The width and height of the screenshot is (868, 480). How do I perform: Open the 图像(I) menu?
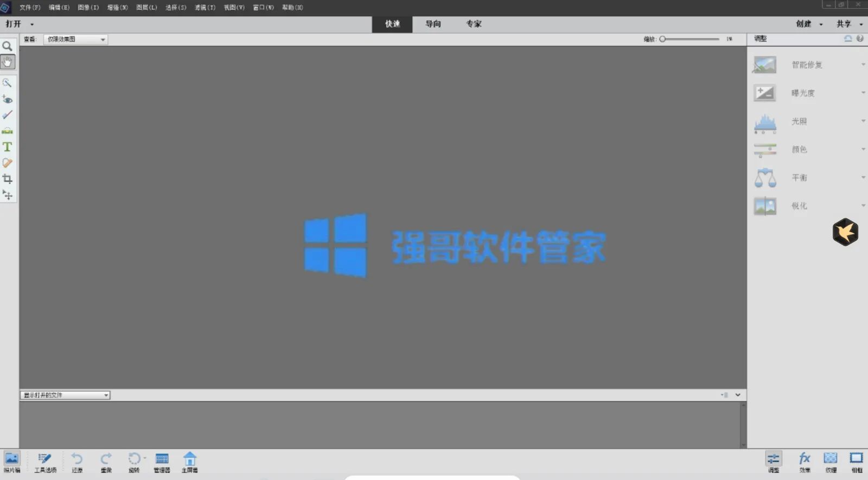click(88, 8)
